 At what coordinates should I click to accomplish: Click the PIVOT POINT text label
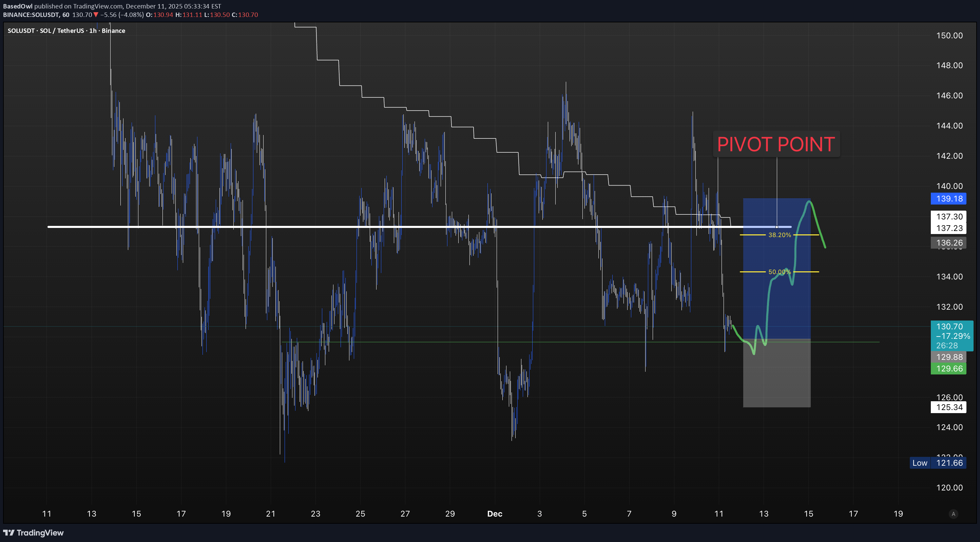pyautogui.click(x=776, y=144)
